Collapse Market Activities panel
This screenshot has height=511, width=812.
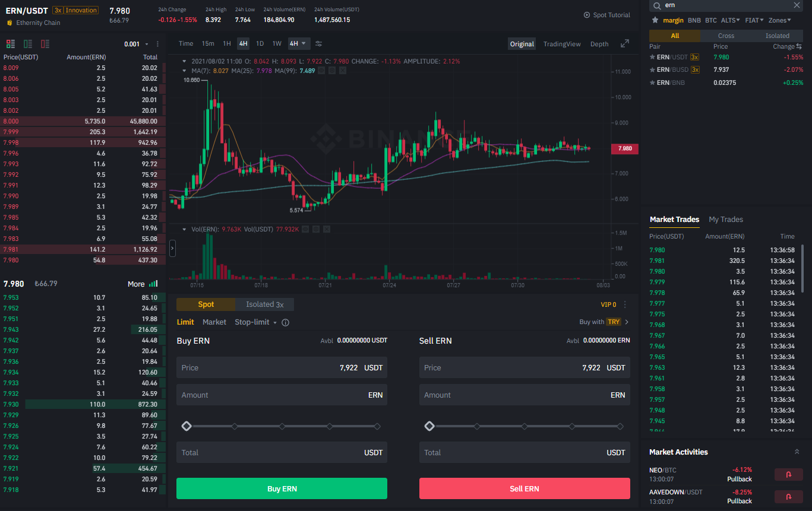(x=797, y=452)
